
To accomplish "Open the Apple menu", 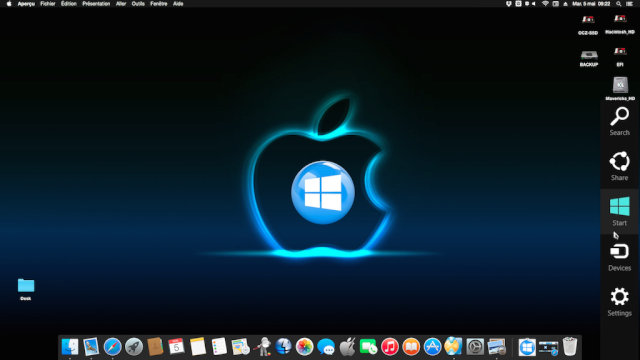I will [x=9, y=4].
